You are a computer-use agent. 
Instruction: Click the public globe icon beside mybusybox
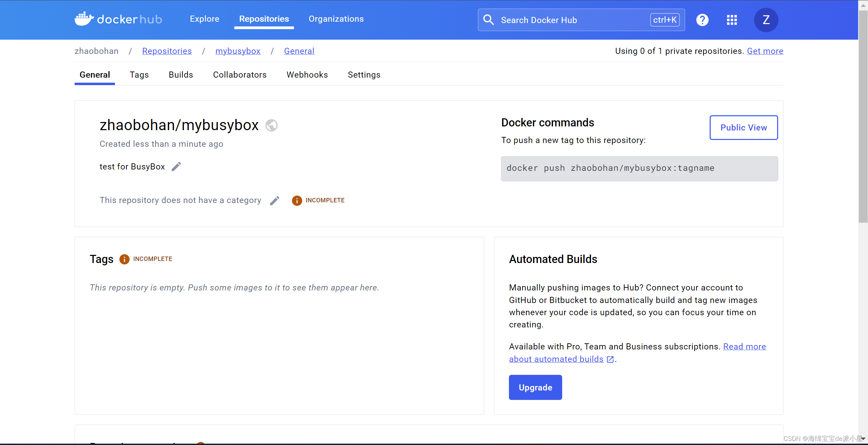point(271,125)
